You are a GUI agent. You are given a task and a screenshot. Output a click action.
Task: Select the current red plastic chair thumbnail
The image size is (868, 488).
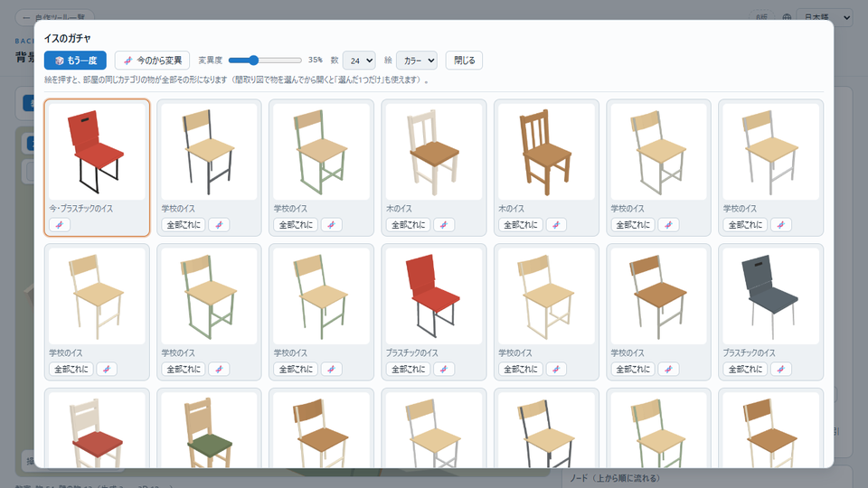click(x=97, y=152)
